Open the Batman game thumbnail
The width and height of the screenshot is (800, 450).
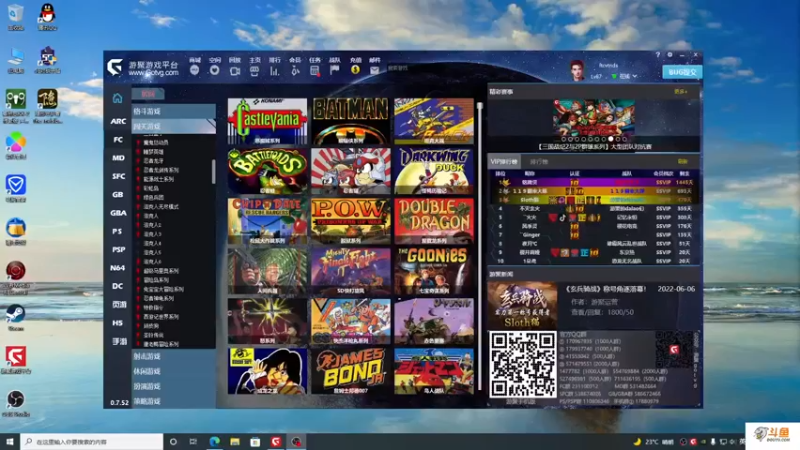[351, 121]
